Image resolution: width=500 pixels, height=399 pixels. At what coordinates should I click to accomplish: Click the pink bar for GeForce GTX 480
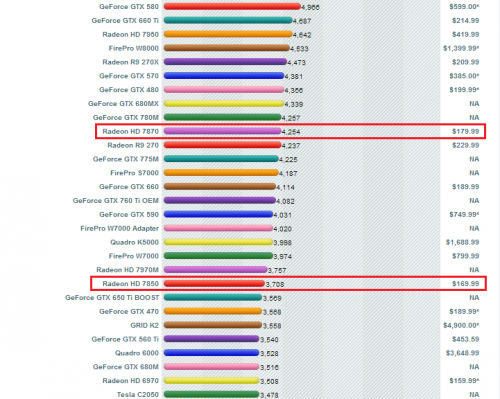[224, 90]
